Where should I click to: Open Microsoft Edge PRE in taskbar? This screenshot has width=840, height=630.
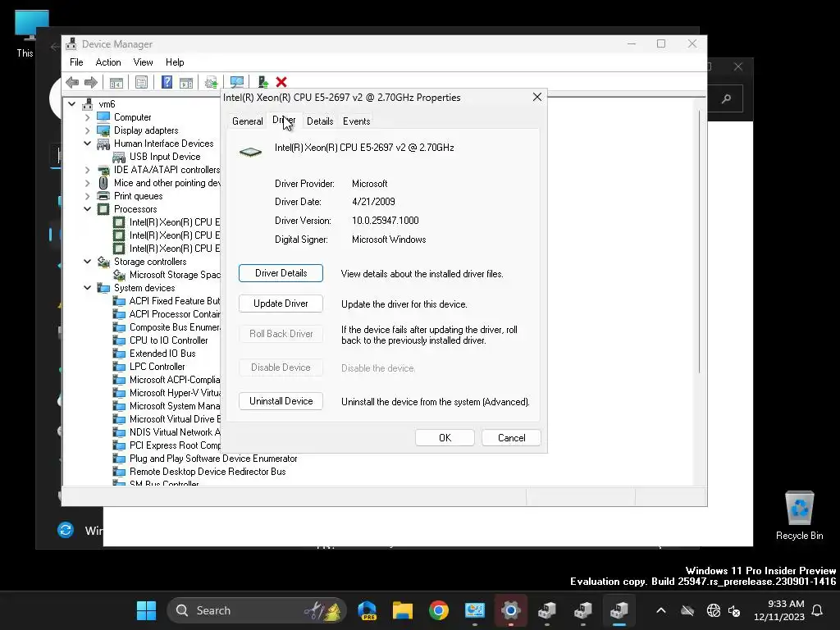[367, 610]
